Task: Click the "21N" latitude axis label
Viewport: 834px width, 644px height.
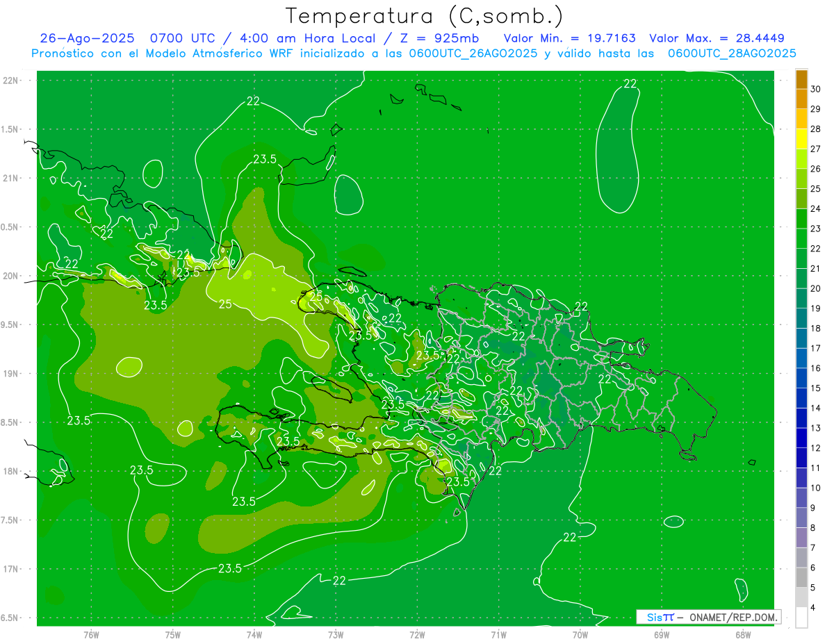Action: [10, 178]
